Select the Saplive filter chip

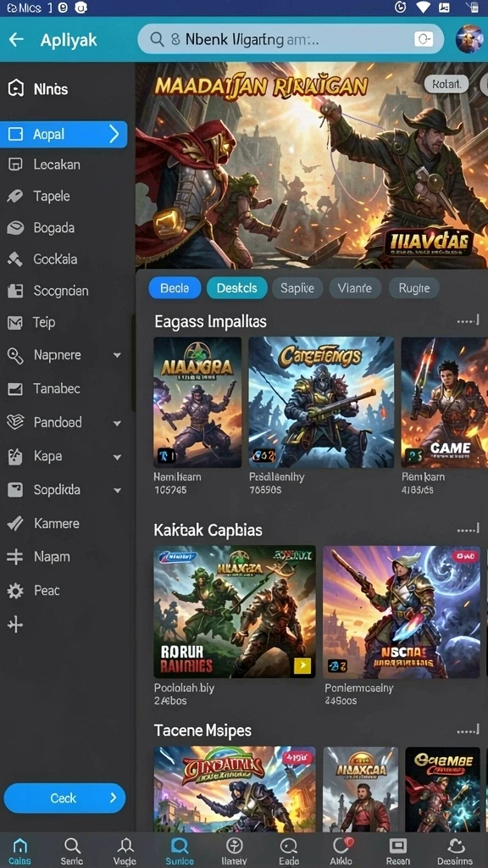pos(297,288)
